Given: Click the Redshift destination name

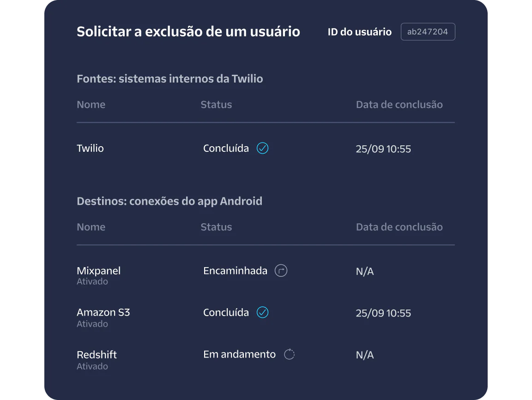Looking at the screenshot, I should tap(97, 354).
